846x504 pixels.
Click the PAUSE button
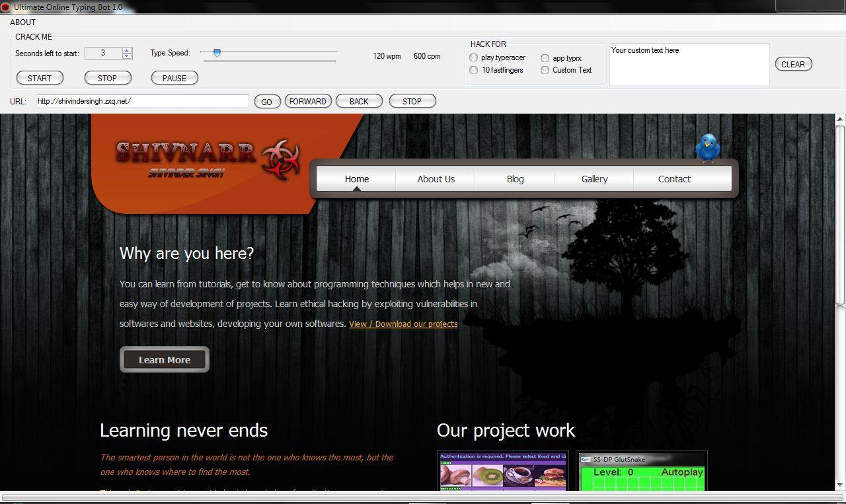[x=174, y=78]
